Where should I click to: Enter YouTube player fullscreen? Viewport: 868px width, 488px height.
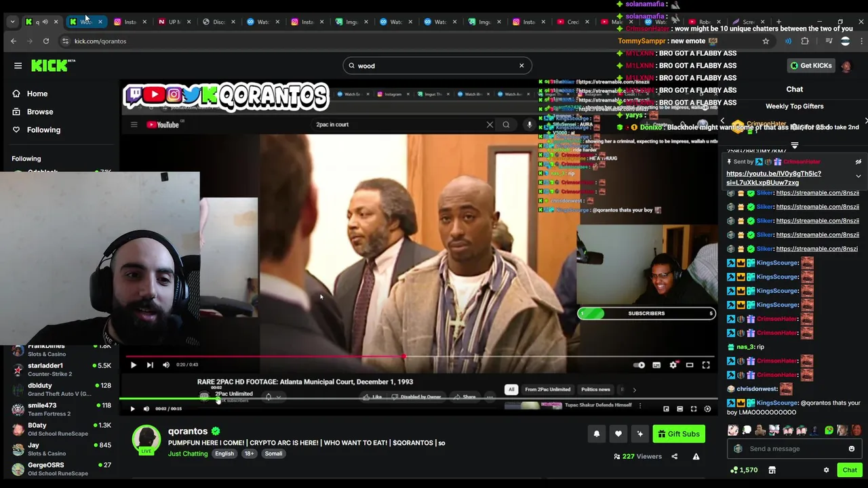tap(706, 365)
